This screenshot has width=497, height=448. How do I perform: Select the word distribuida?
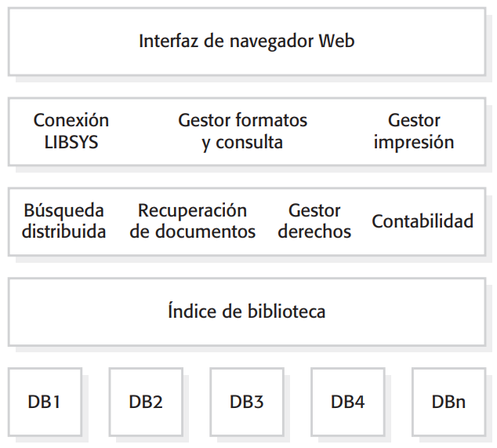click(x=63, y=232)
